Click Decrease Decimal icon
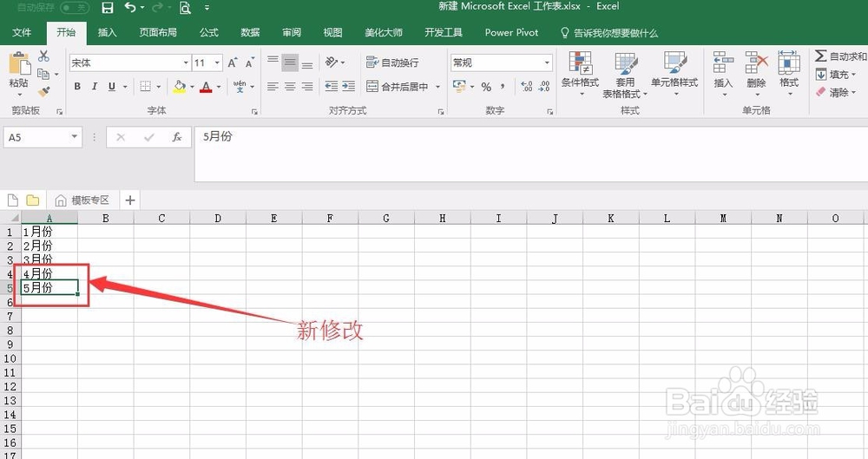 tap(544, 87)
